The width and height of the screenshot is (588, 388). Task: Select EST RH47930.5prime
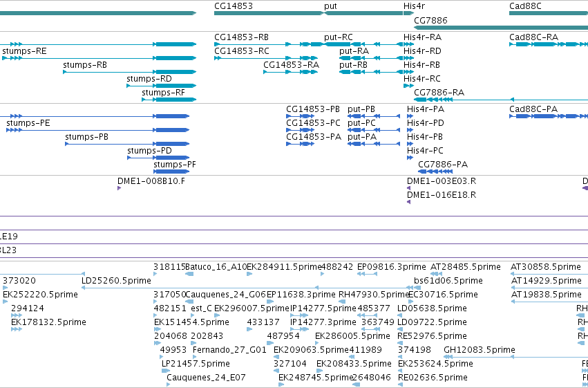point(341,302)
